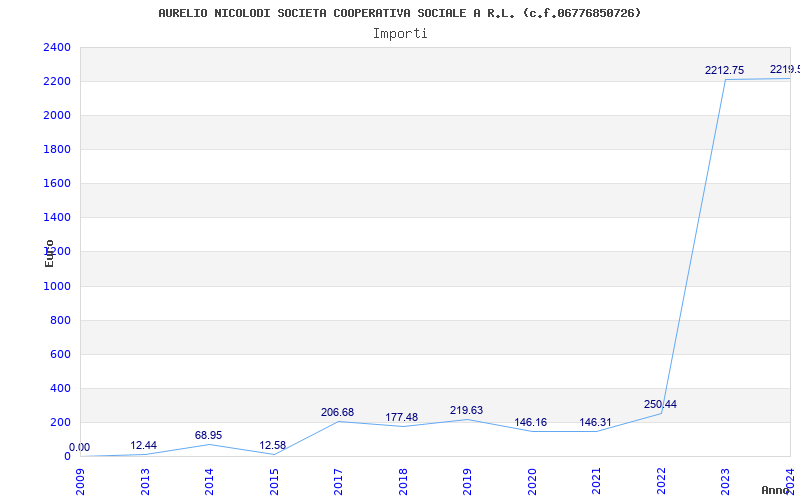Click the Importi chart subtitle
This screenshot has height=500, width=800.
click(400, 34)
